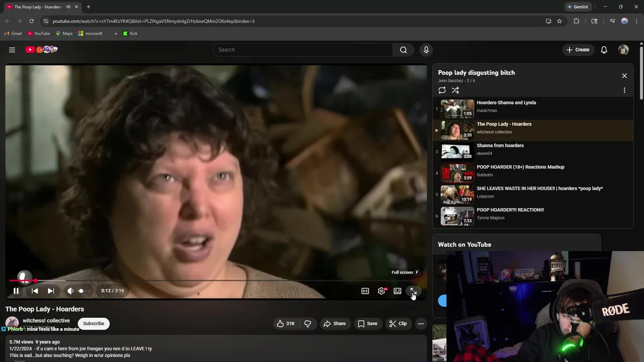644x362 pixels.
Task: Toggle shuffle playlist
Action: coord(455,90)
